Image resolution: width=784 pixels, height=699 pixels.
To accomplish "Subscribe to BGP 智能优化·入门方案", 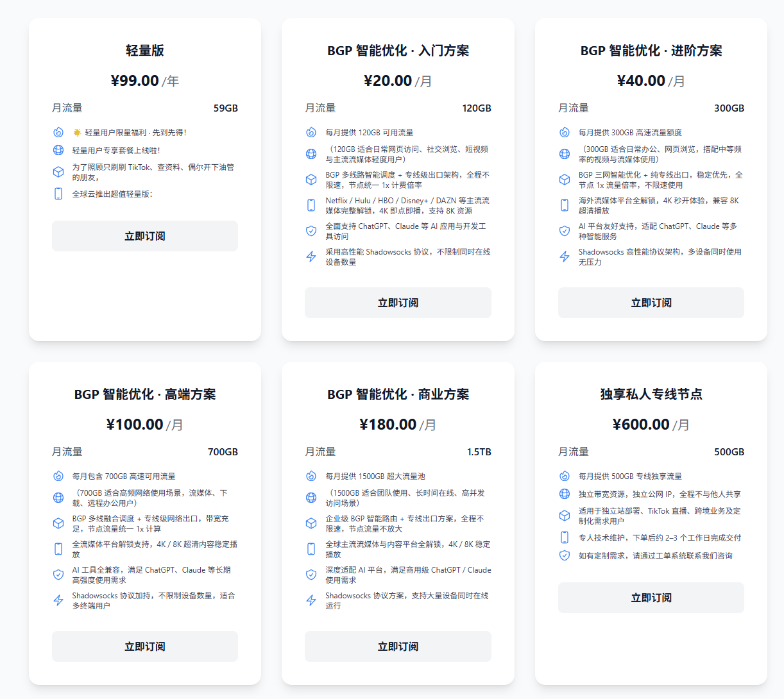I will tap(398, 302).
